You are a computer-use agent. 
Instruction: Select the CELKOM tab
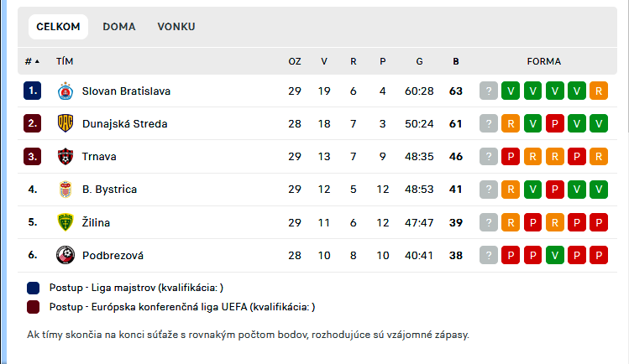58,27
